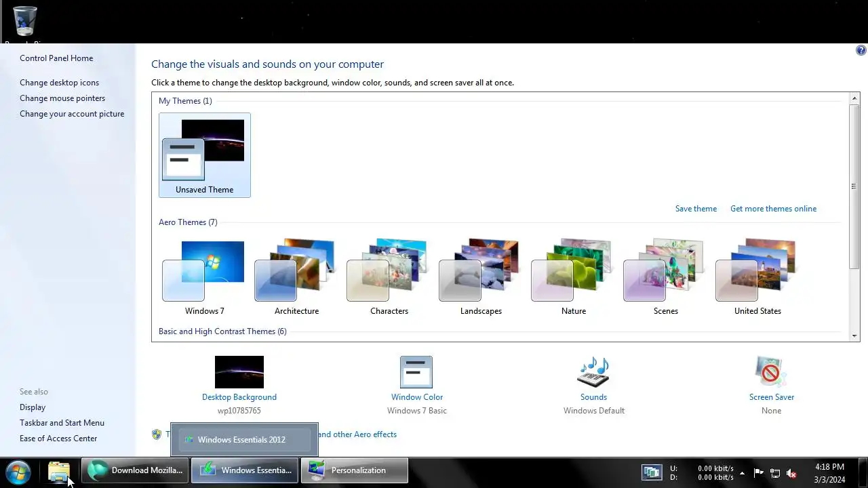Click the 'Windows 7 Basic' color label
868x488 pixels.
417,411
